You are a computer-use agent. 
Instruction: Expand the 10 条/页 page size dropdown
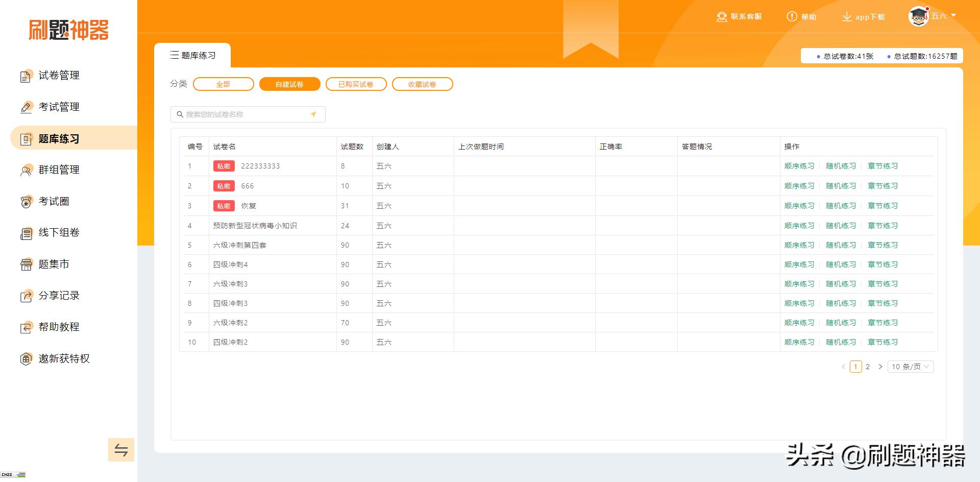click(x=911, y=367)
